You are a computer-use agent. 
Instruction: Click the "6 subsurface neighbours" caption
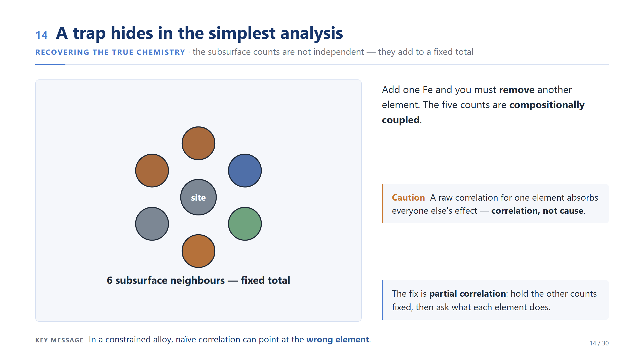pos(198,280)
